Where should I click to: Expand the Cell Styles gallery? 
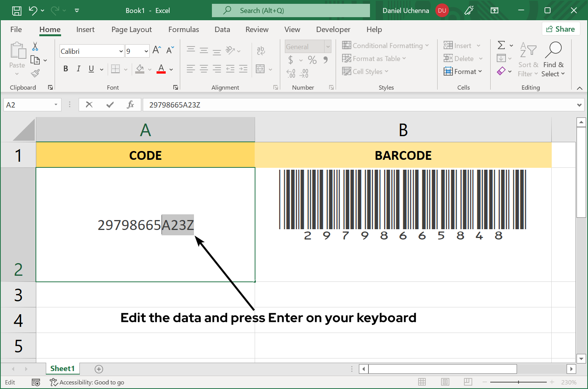[x=365, y=71]
